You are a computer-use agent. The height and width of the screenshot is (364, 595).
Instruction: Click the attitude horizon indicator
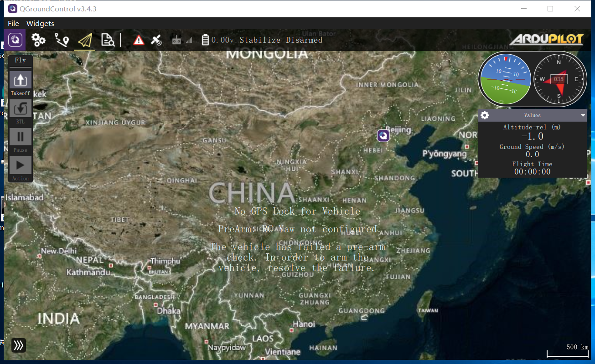[x=505, y=80]
